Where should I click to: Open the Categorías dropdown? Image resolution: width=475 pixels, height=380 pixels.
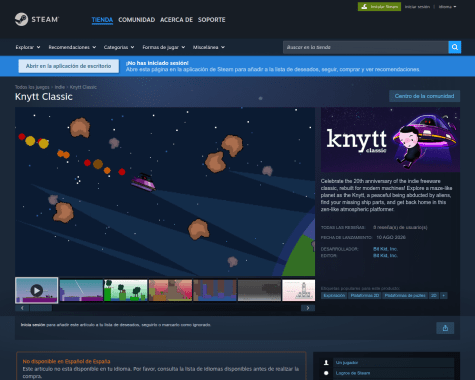(x=119, y=47)
